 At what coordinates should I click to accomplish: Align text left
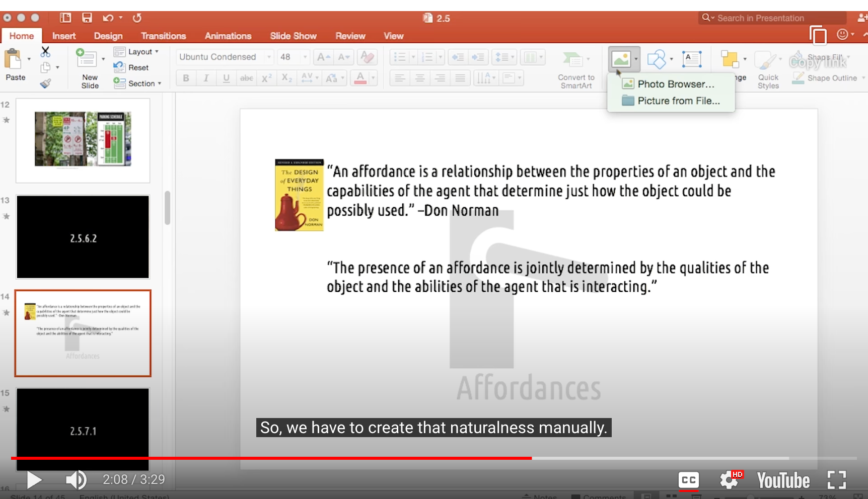[x=400, y=78]
